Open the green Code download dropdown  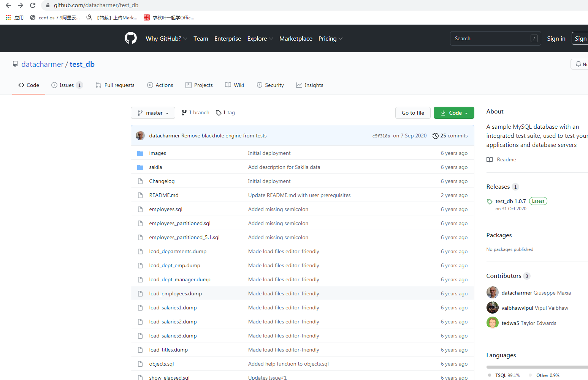tap(454, 113)
